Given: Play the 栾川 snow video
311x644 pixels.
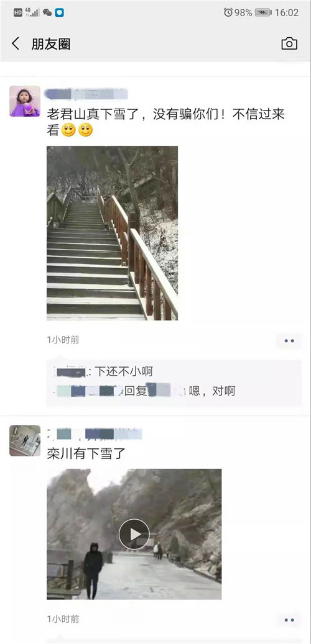Looking at the screenshot, I should (x=134, y=534).
